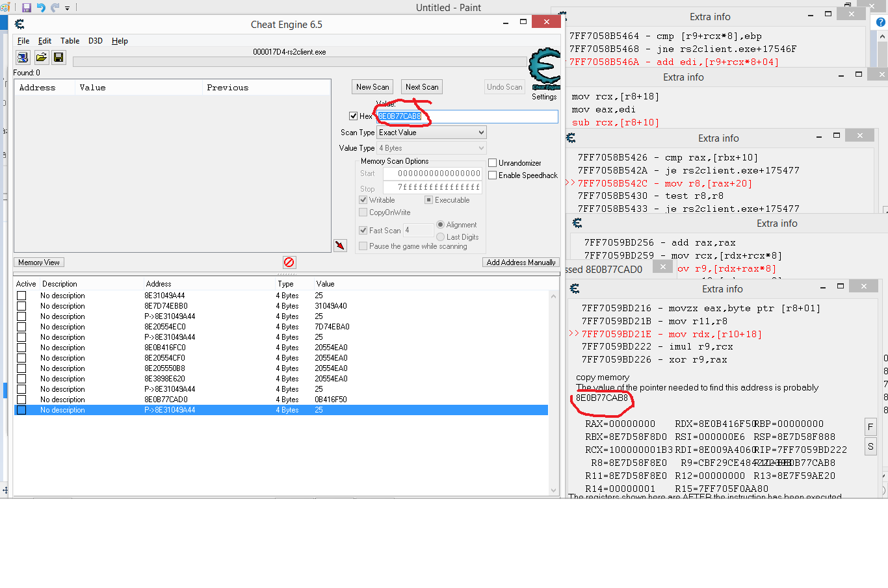Click the New Scan button
The width and height of the screenshot is (888, 588).
pyautogui.click(x=372, y=87)
